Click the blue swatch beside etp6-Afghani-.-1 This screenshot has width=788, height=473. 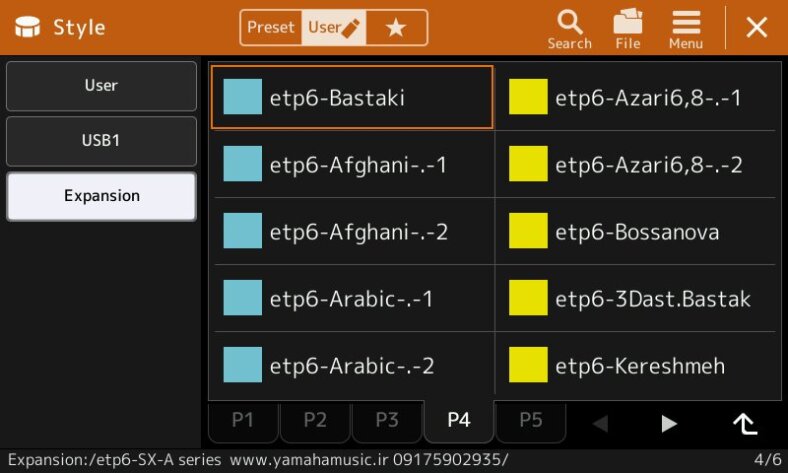coord(242,165)
